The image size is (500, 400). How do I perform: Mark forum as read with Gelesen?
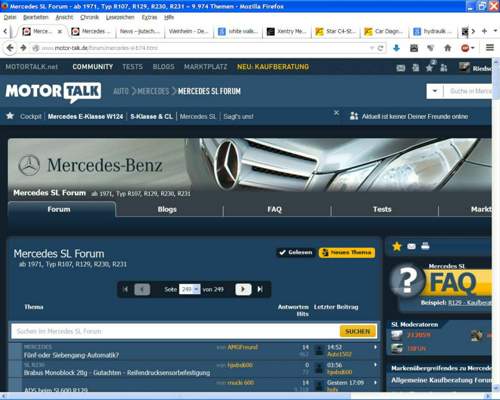296,253
